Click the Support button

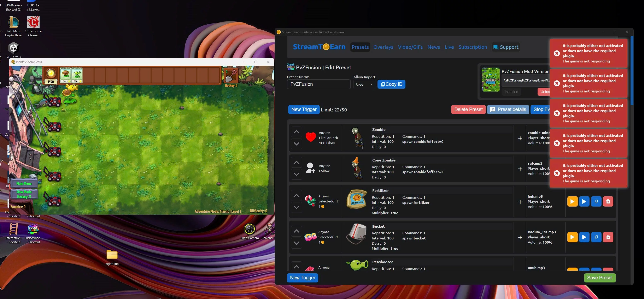pos(505,47)
